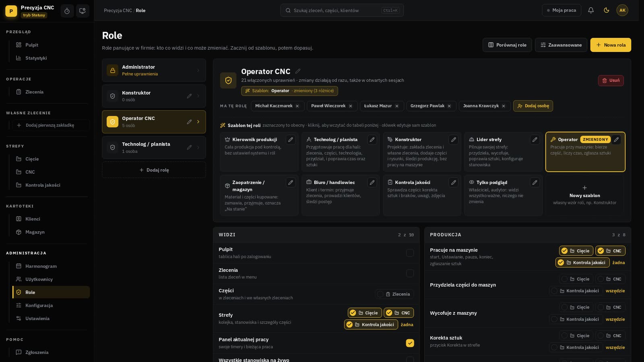Click "żadna" link in the Strefy row
Viewport: 644px width, 362px height.
[x=407, y=325]
